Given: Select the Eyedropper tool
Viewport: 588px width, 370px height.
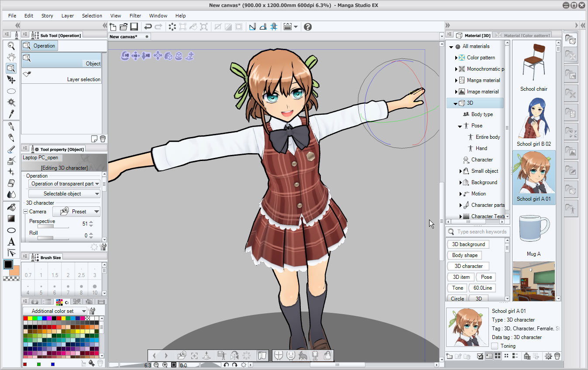Looking at the screenshot, I should (12, 114).
